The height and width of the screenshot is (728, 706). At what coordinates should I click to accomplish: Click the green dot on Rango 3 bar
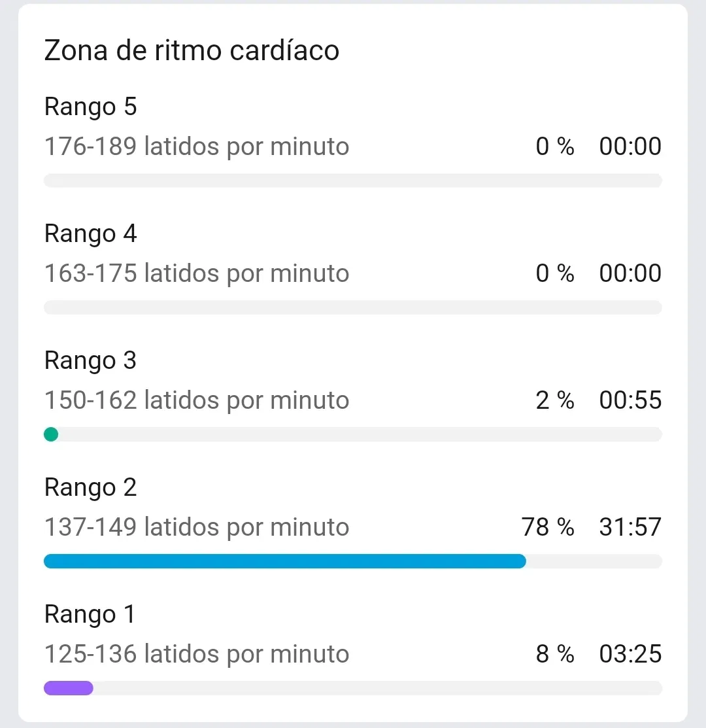click(51, 434)
